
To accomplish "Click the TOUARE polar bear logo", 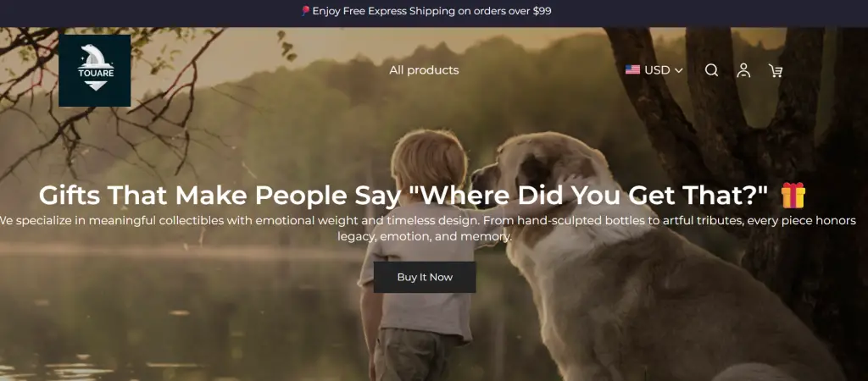I will tap(95, 71).
